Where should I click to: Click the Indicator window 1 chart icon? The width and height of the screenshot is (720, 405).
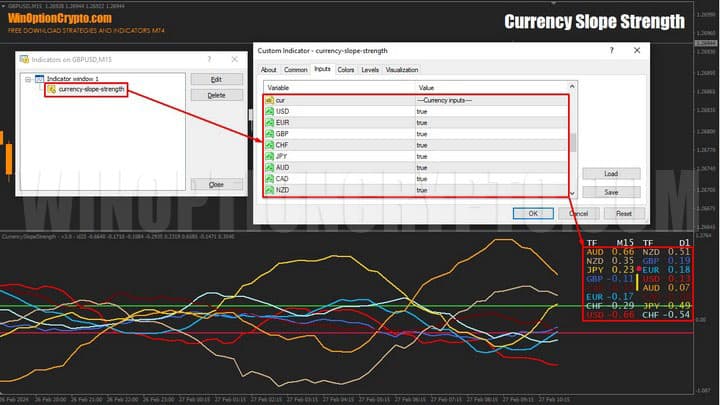pyautogui.click(x=39, y=79)
